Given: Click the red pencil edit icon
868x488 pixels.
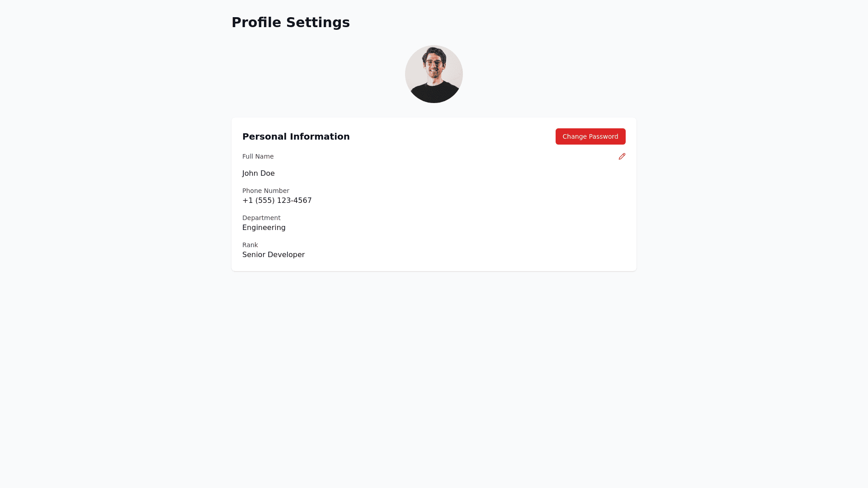Looking at the screenshot, I should pos(622,156).
